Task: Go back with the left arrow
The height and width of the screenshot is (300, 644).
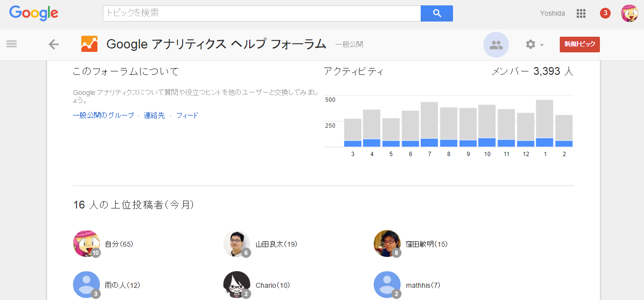Action: (53, 45)
